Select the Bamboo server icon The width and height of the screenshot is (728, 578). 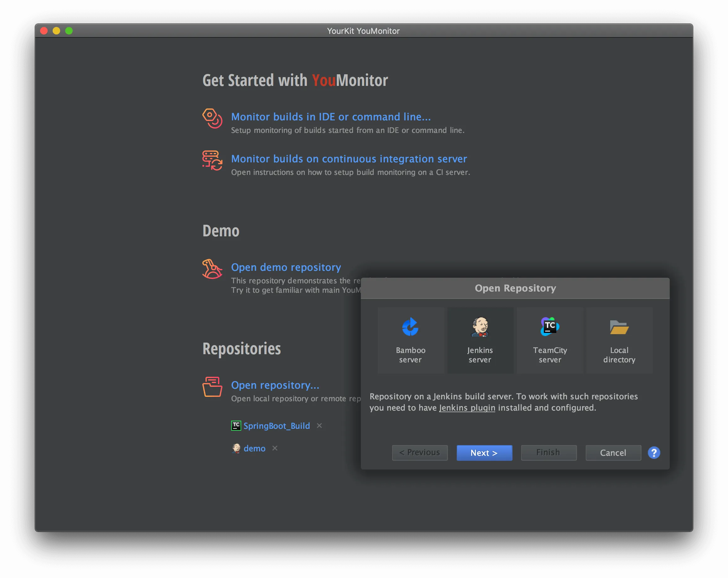pos(410,327)
